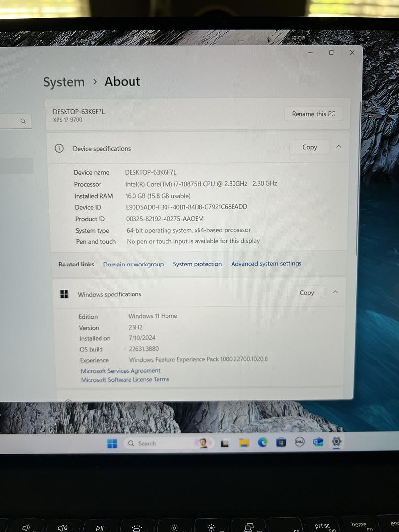Click the Installed on date 7/10/2024
399x532 pixels.
pos(142,338)
